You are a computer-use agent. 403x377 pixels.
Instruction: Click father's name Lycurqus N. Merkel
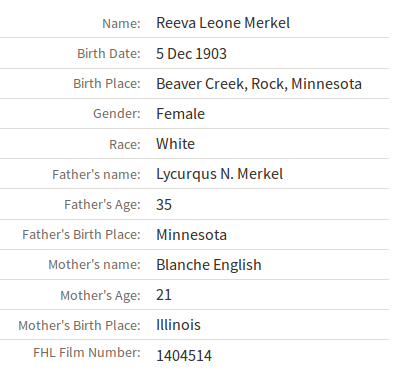tap(220, 174)
